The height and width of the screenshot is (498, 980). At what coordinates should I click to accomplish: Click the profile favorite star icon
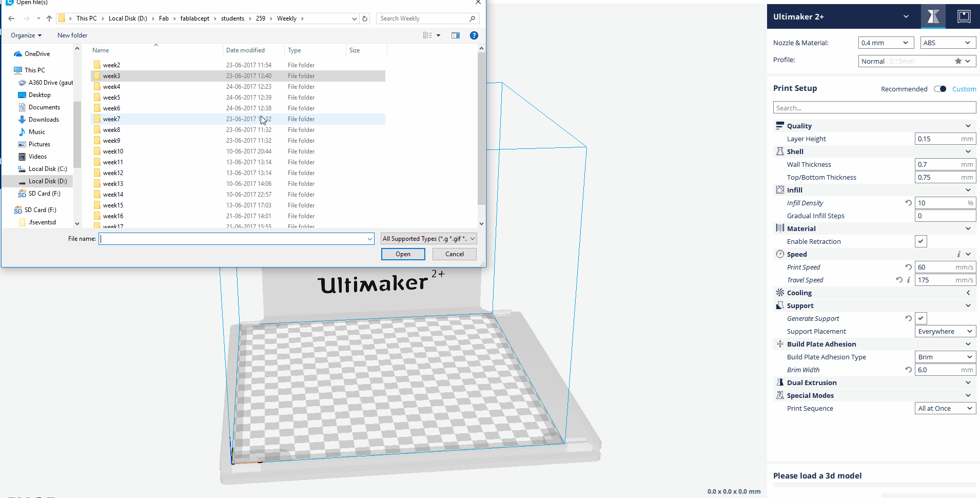pyautogui.click(x=958, y=61)
